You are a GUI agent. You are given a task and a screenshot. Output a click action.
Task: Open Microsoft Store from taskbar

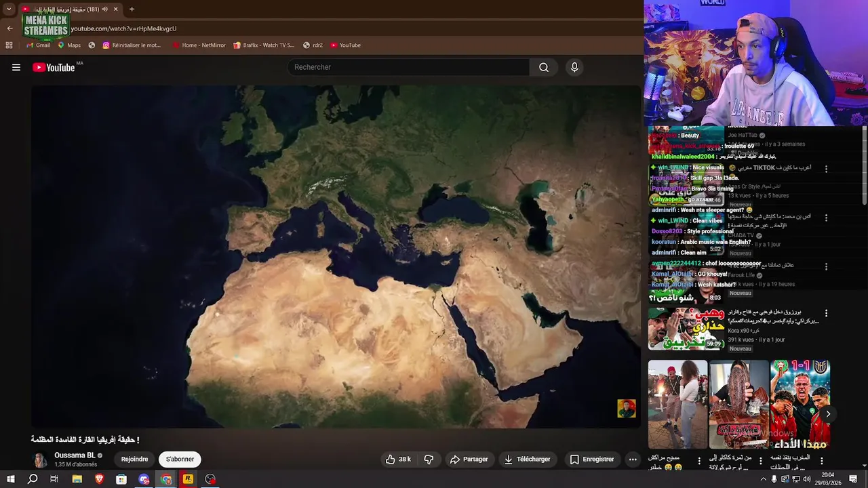(x=121, y=479)
